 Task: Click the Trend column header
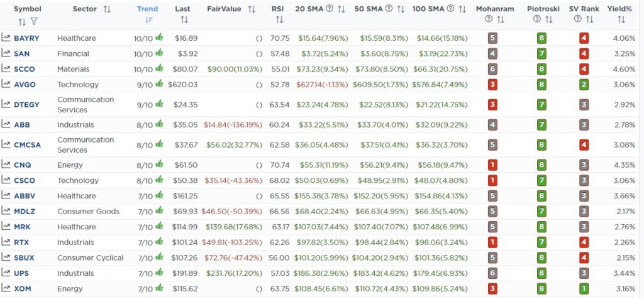147,9
